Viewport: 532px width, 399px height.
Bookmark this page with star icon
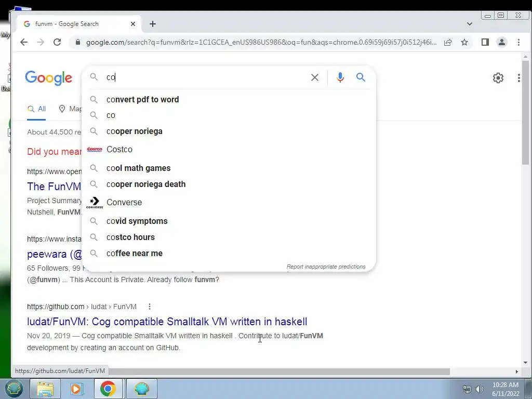[x=464, y=42]
